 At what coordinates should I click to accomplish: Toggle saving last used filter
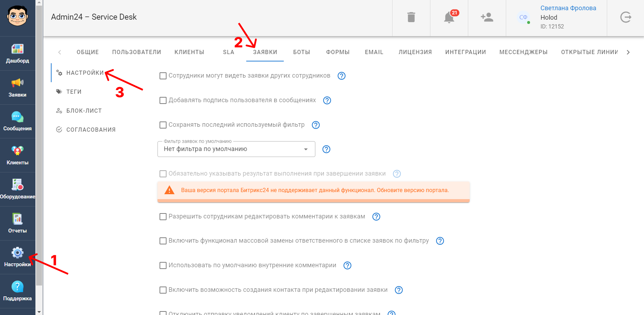point(163,125)
